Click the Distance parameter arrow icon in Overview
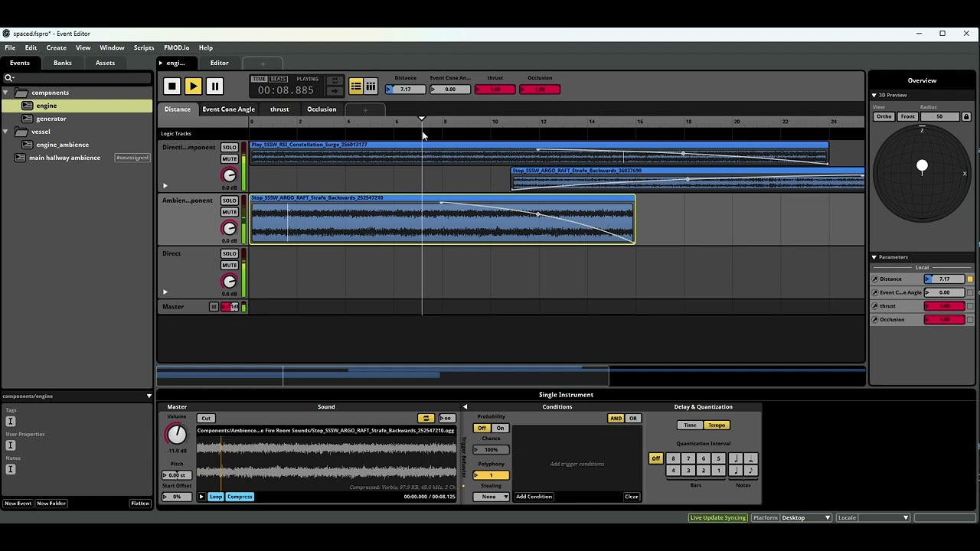Image resolution: width=980 pixels, height=551 pixels. tap(875, 279)
